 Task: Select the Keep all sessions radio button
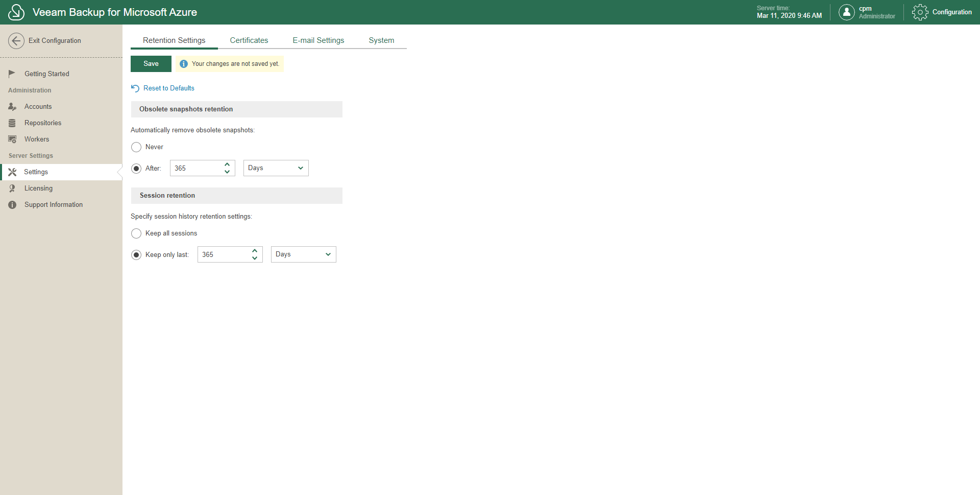(136, 233)
